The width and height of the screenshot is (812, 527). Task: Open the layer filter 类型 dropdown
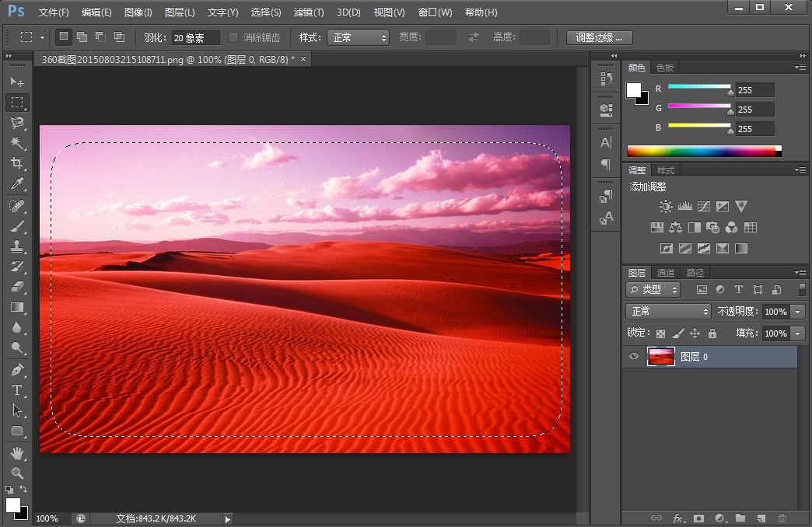click(x=653, y=290)
